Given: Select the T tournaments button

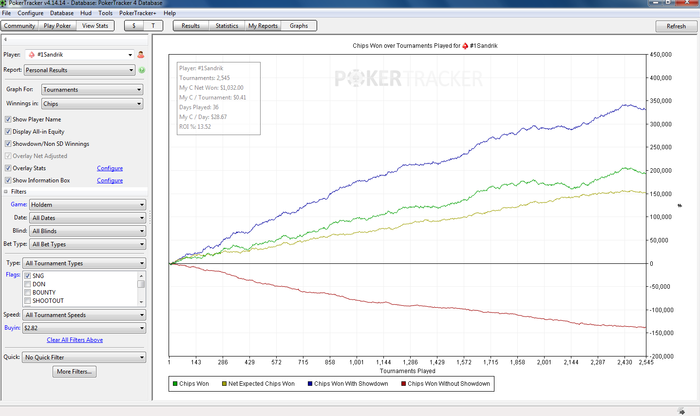Looking at the screenshot, I should [x=153, y=25].
